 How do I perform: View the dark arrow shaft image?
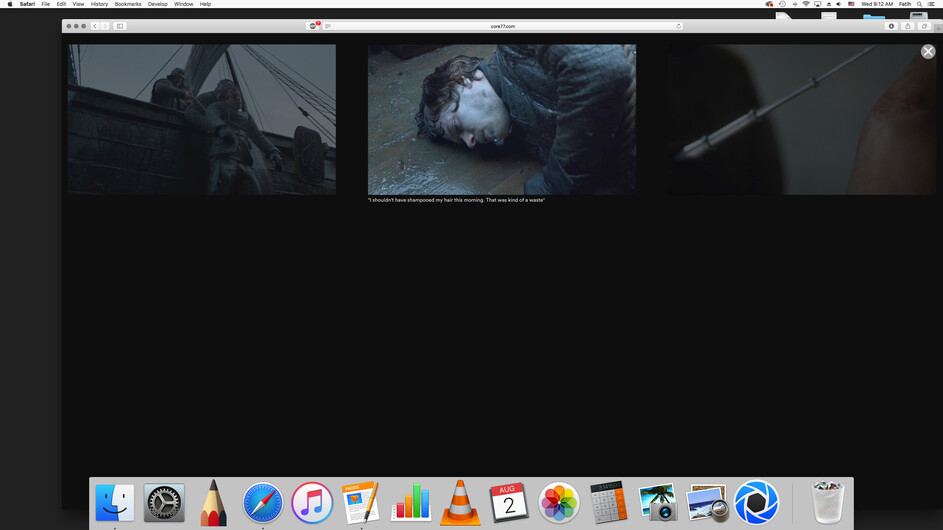tap(802, 119)
